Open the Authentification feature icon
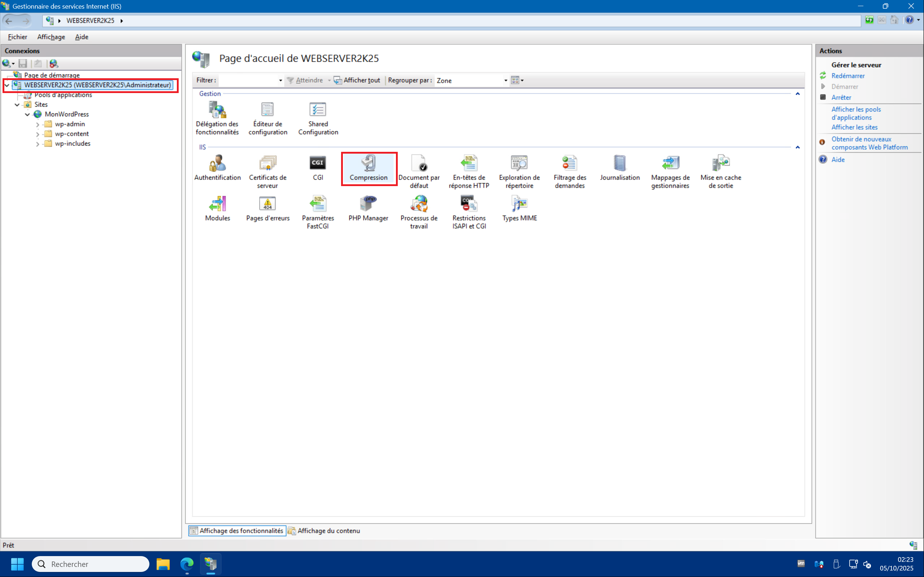This screenshot has height=577, width=924. click(x=217, y=168)
